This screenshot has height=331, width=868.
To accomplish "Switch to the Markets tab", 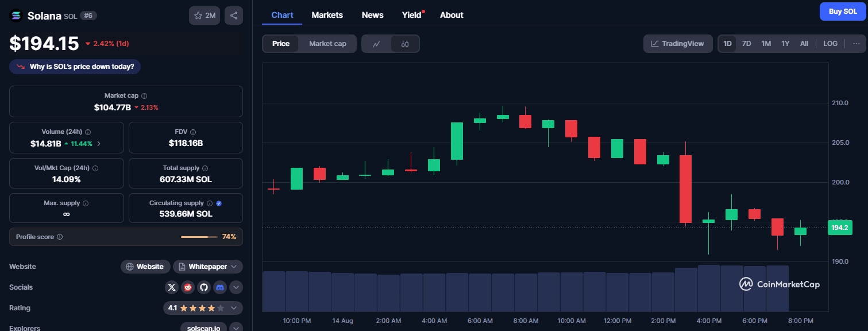I will pos(327,15).
